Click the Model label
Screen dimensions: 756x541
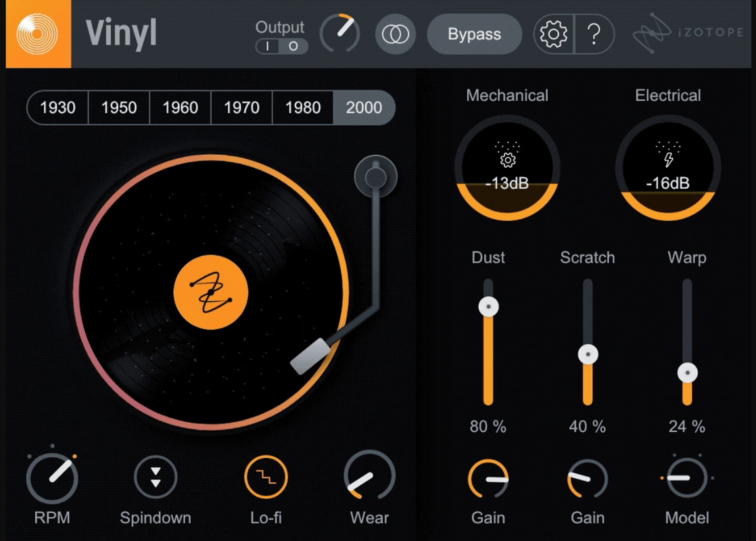(687, 518)
